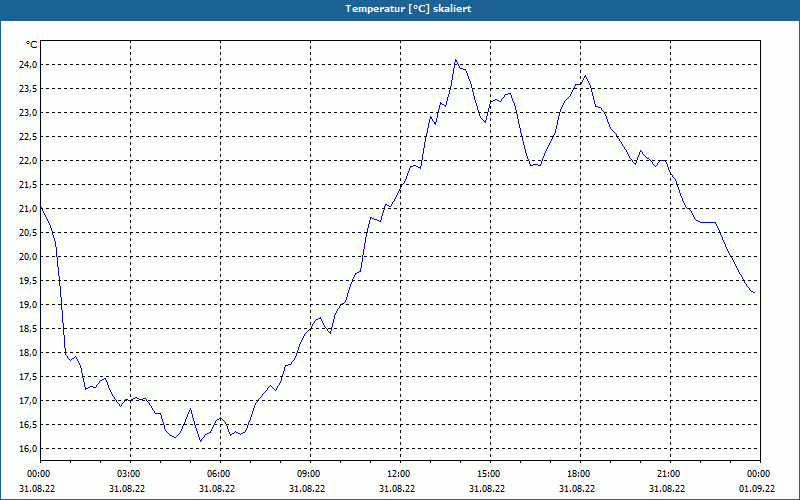This screenshot has height=500, width=800.
Task: Click the "20,5" y-axis value
Action: pyautogui.click(x=28, y=232)
